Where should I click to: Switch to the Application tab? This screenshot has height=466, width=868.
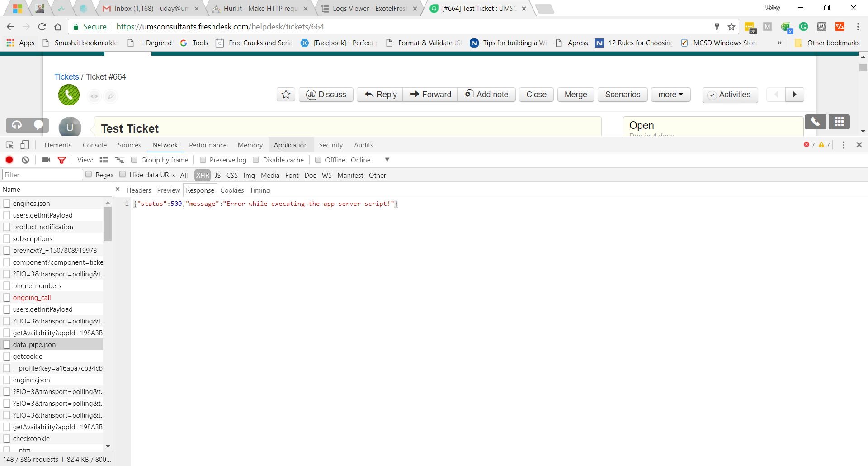[291, 145]
